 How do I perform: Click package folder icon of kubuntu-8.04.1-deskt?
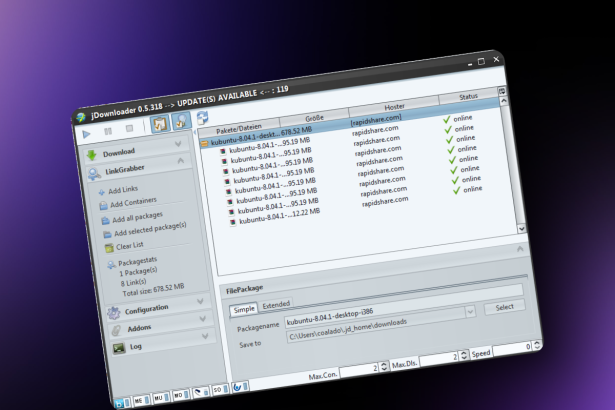coord(204,144)
